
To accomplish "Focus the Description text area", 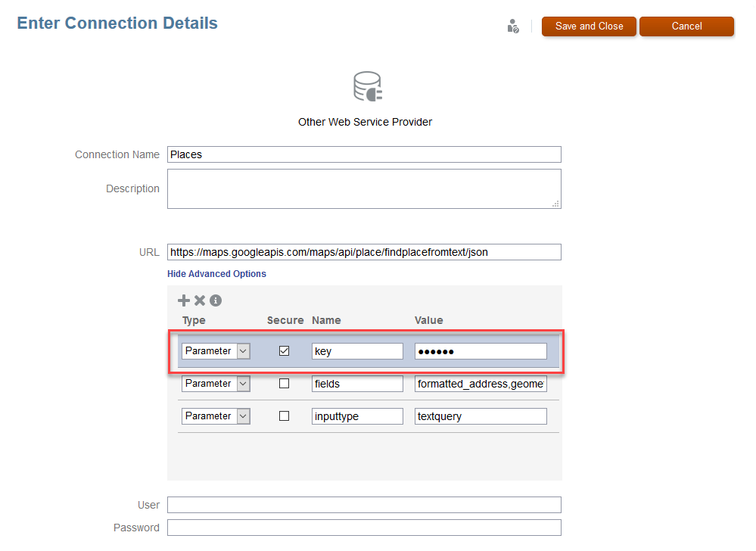I will tap(364, 188).
